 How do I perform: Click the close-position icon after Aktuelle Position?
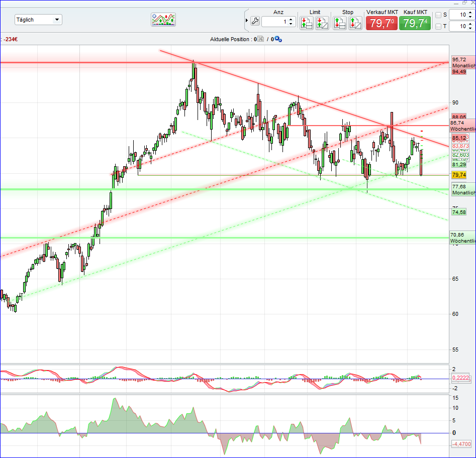coord(260,39)
